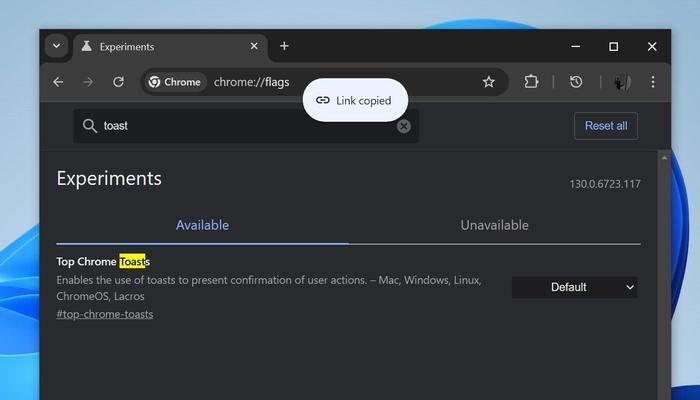Click the version number 130.0.6723.117

(605, 184)
